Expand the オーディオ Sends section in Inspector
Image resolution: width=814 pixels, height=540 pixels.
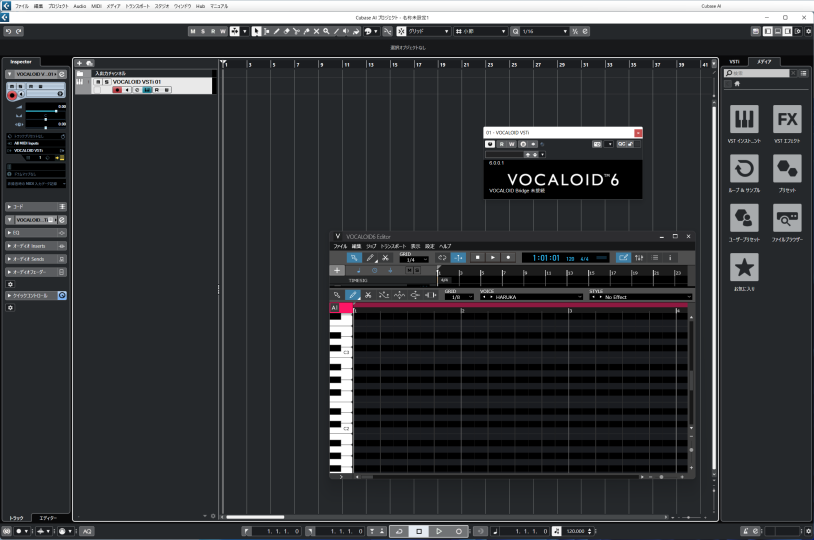[36, 259]
